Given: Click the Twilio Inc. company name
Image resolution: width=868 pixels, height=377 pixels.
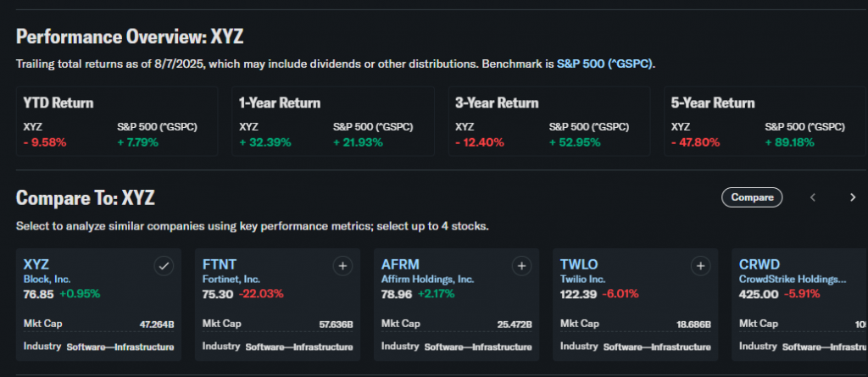Looking at the screenshot, I should (x=583, y=280).
